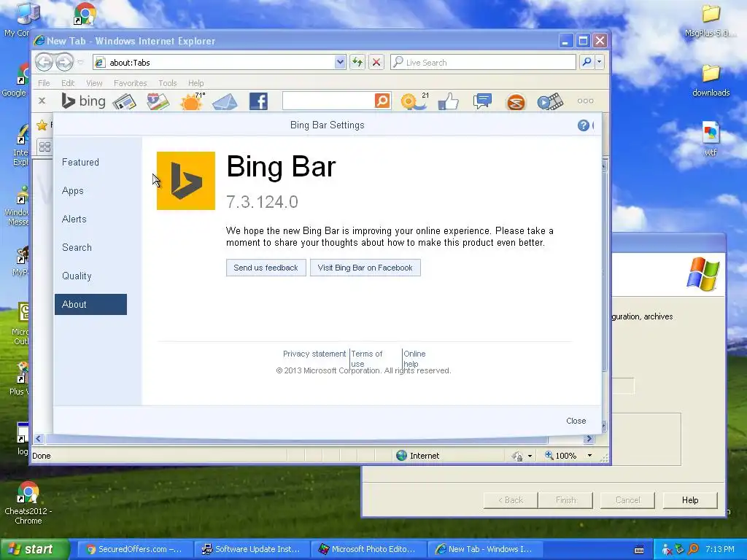Click Visit Bing Bar on Facebook button
Viewport: 747px width, 560px height.
(365, 268)
